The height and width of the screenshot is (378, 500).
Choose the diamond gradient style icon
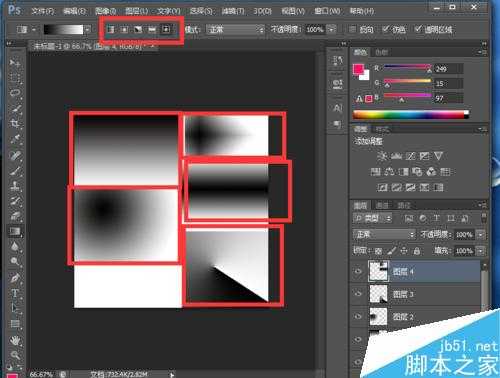point(166,29)
